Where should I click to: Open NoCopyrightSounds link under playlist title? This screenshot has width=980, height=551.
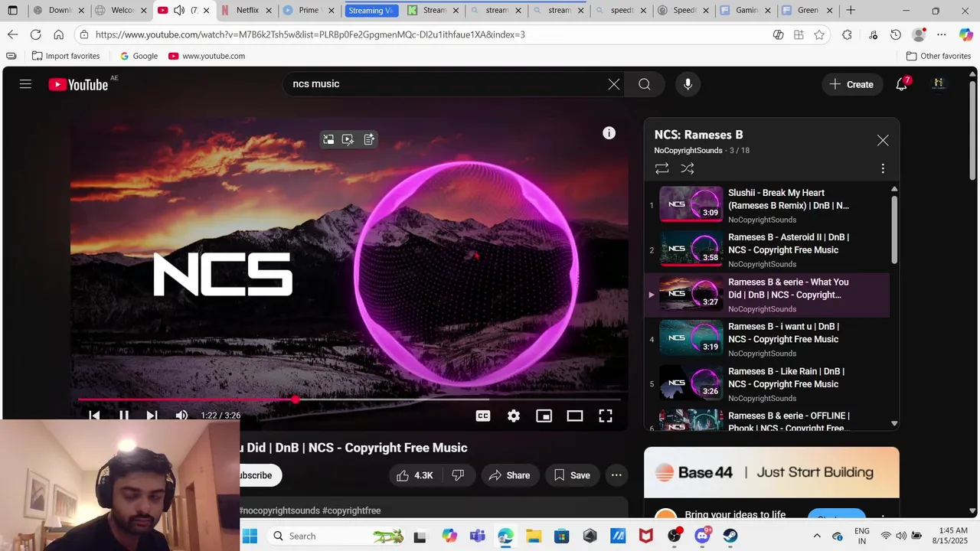[x=688, y=151]
